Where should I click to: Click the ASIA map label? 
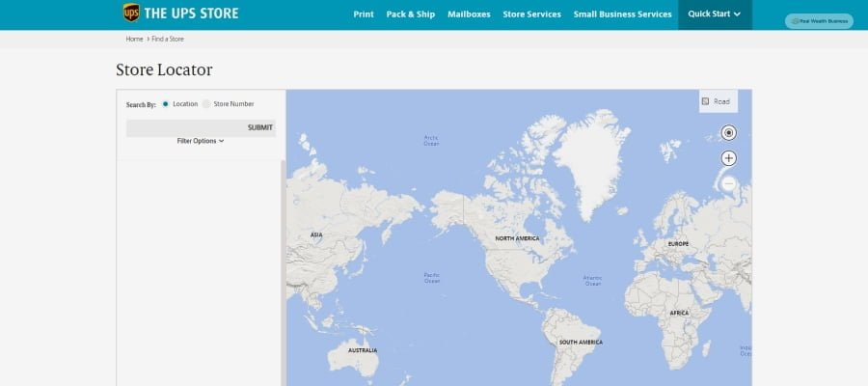pos(316,235)
